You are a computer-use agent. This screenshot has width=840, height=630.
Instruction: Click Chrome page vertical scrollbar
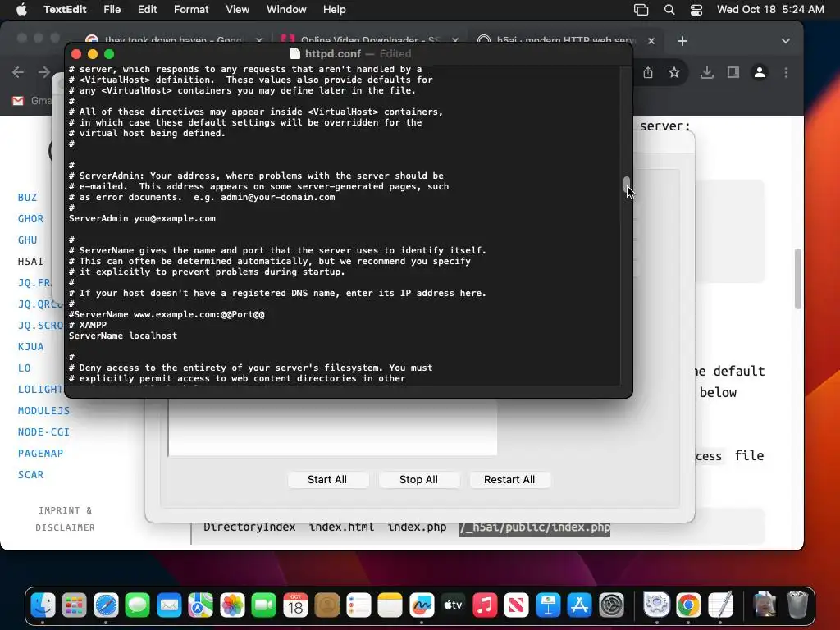(797, 279)
